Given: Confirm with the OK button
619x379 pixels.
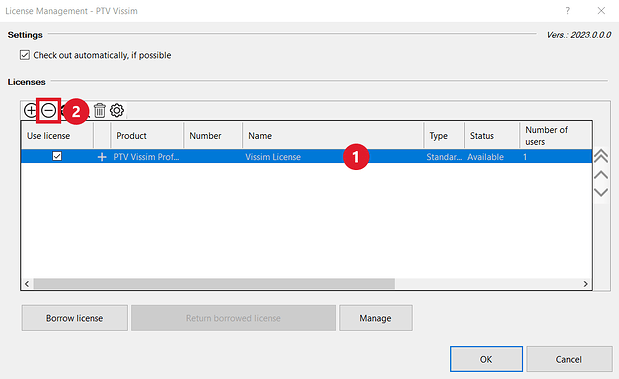Looking at the screenshot, I should click(486, 359).
